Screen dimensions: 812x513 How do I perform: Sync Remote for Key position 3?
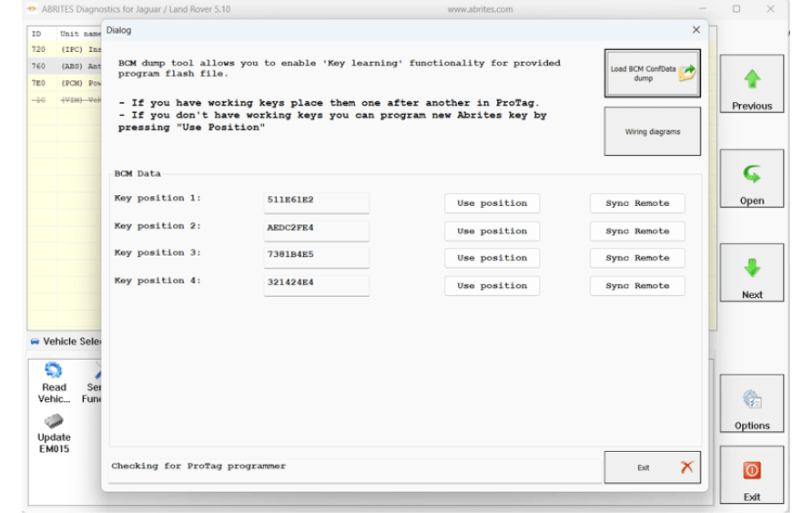point(637,258)
